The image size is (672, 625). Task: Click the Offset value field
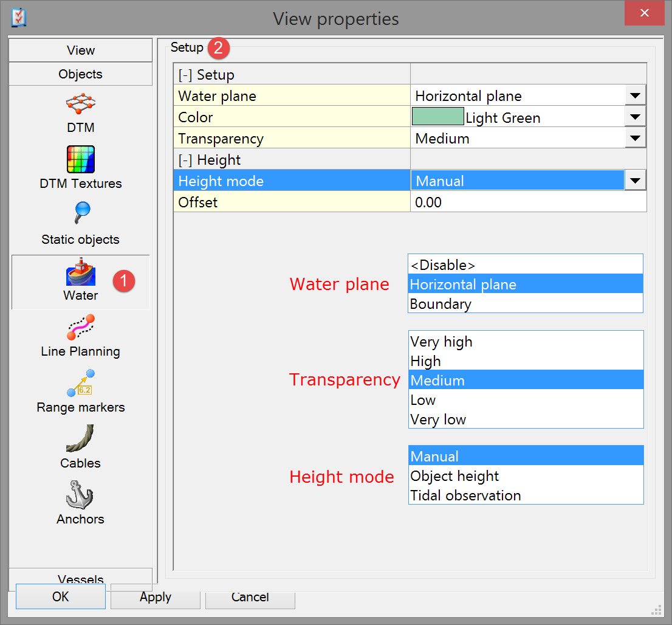(527, 202)
